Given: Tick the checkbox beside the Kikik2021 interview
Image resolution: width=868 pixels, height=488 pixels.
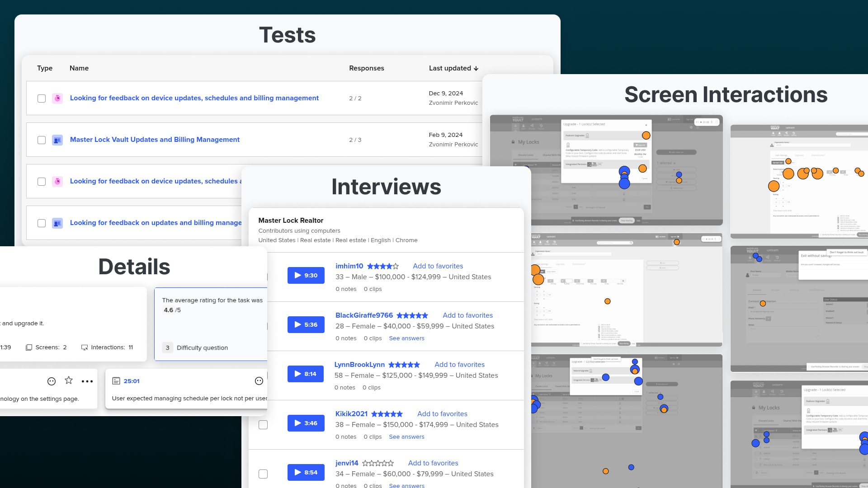Looking at the screenshot, I should [263, 425].
